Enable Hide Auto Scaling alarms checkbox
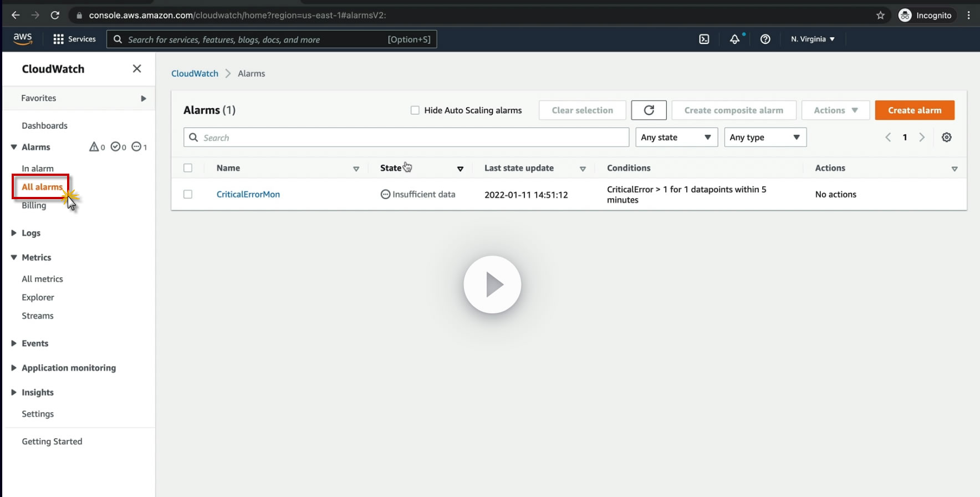Image resolution: width=980 pixels, height=497 pixels. (415, 110)
